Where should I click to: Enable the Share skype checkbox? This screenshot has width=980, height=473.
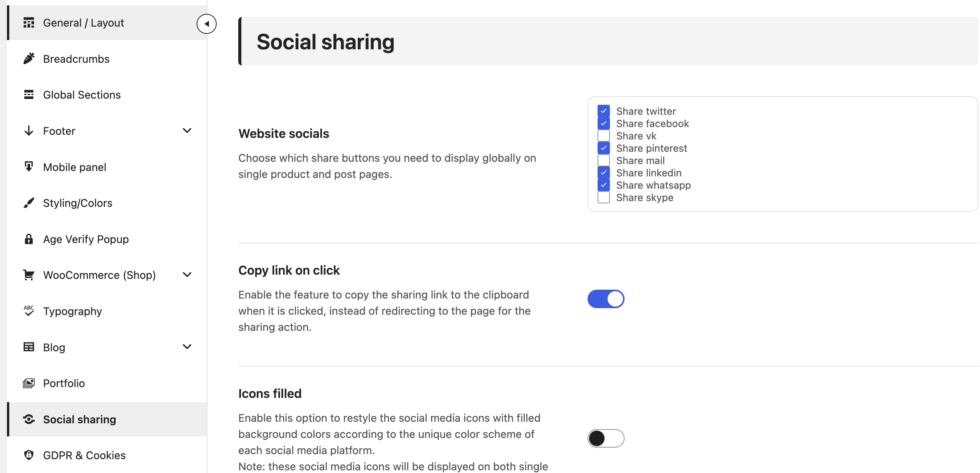(604, 197)
